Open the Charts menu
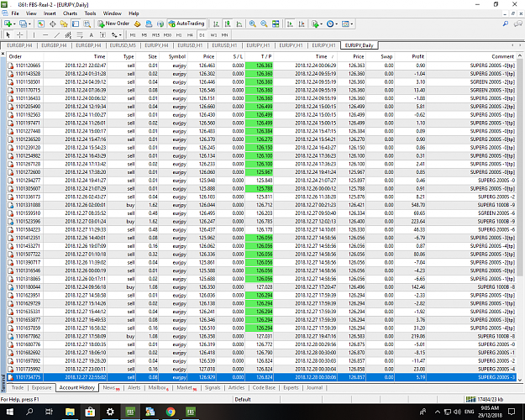The width and height of the screenshot is (525, 420). pos(70,13)
